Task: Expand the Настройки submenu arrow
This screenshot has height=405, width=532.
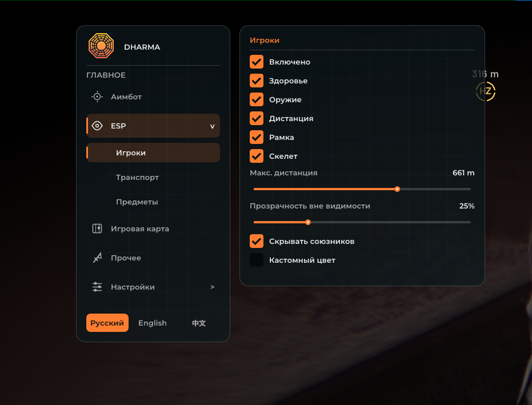Action: [213, 287]
